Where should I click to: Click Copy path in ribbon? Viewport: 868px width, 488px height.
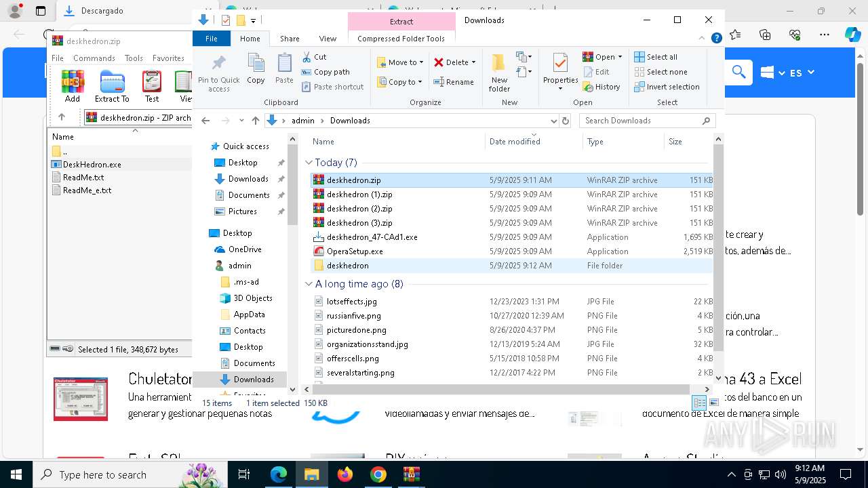point(325,72)
